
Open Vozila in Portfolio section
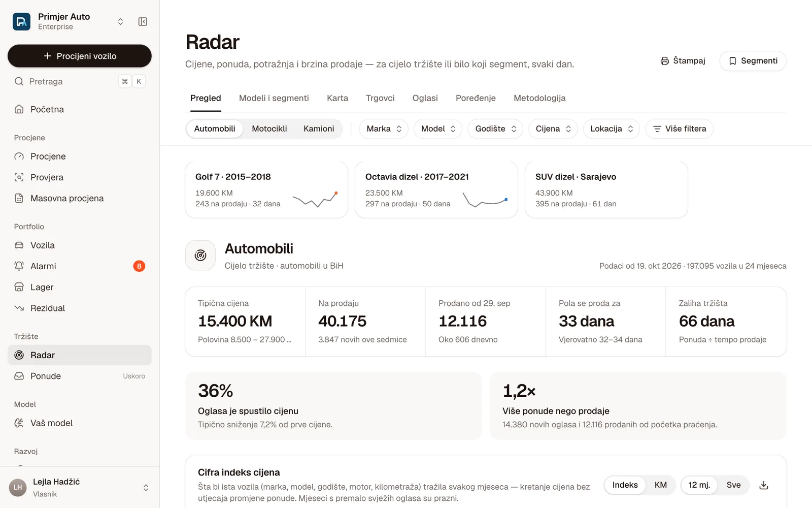pyautogui.click(x=80, y=245)
